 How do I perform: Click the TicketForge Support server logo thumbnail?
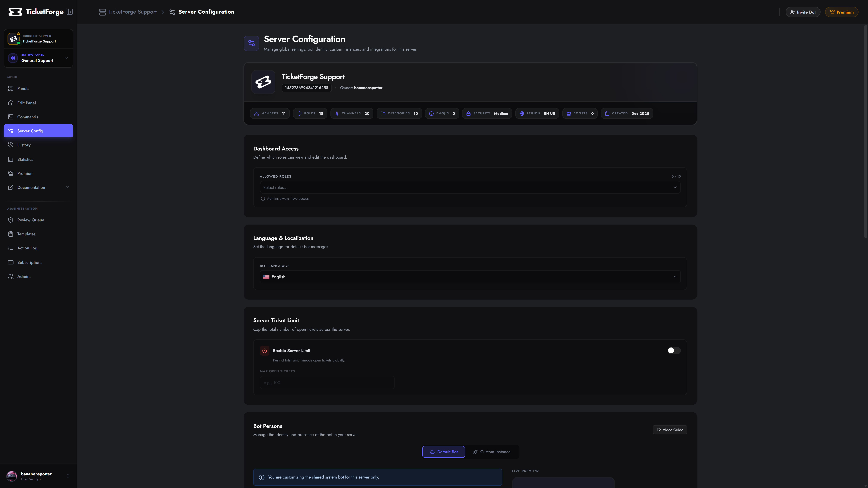(x=263, y=82)
